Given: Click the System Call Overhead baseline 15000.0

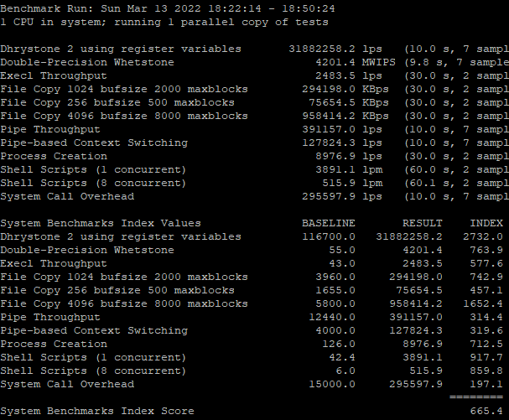Looking at the screenshot, I should (332, 384).
